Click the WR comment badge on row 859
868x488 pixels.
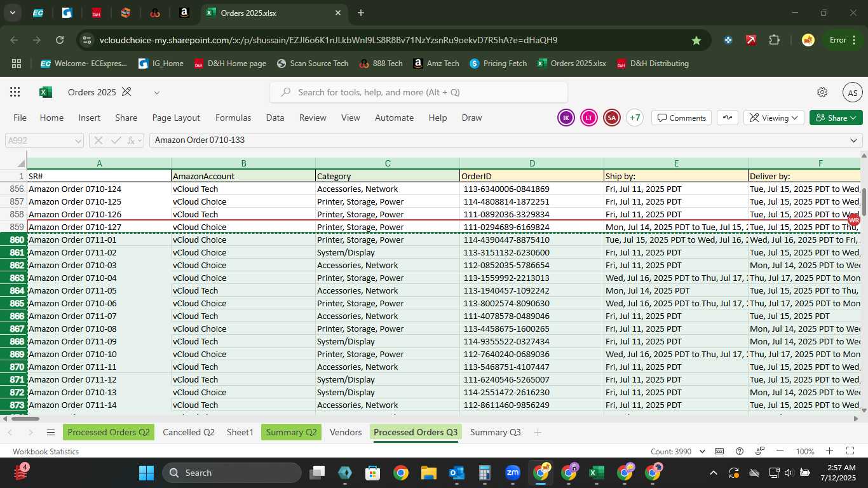[853, 220]
